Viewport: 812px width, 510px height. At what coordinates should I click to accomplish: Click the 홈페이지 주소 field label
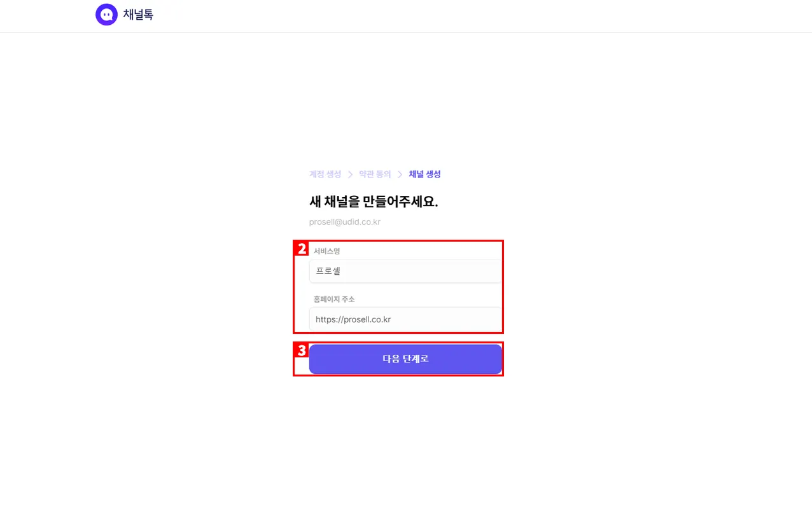(334, 299)
